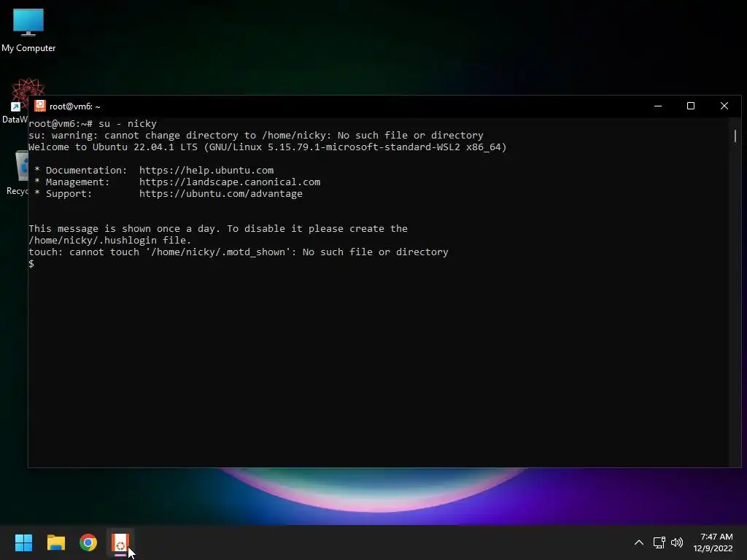Image resolution: width=747 pixels, height=560 pixels.
Task: Click the https://help.ubuntu.com URL text
Action: click(x=206, y=170)
